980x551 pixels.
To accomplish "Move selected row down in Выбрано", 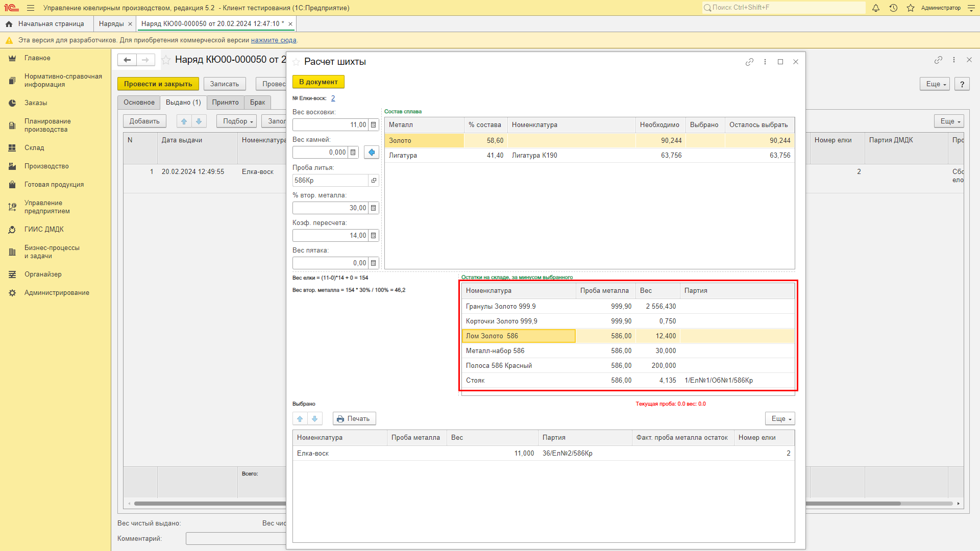I will point(315,419).
